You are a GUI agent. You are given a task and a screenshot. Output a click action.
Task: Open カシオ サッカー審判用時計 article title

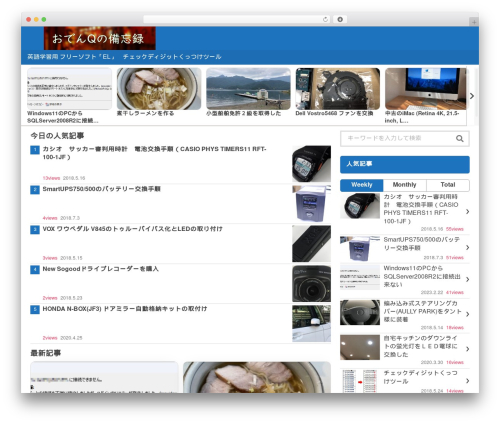154,153
